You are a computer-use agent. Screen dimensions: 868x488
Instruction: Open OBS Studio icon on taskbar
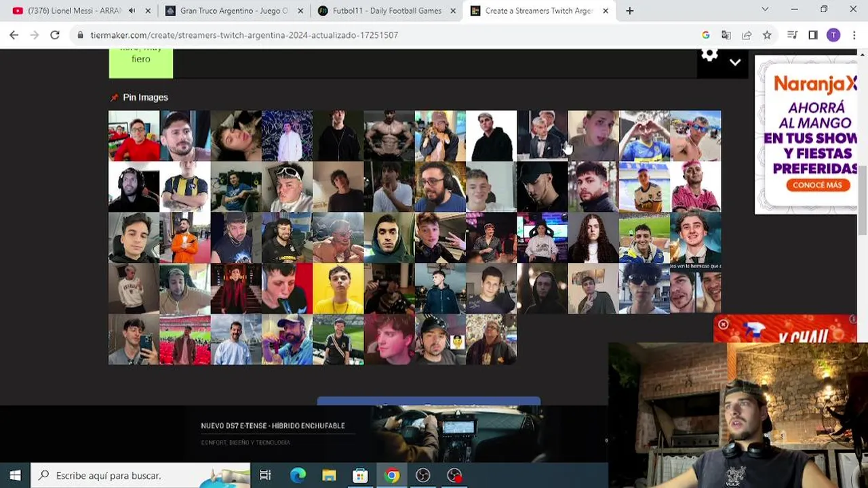422,476
